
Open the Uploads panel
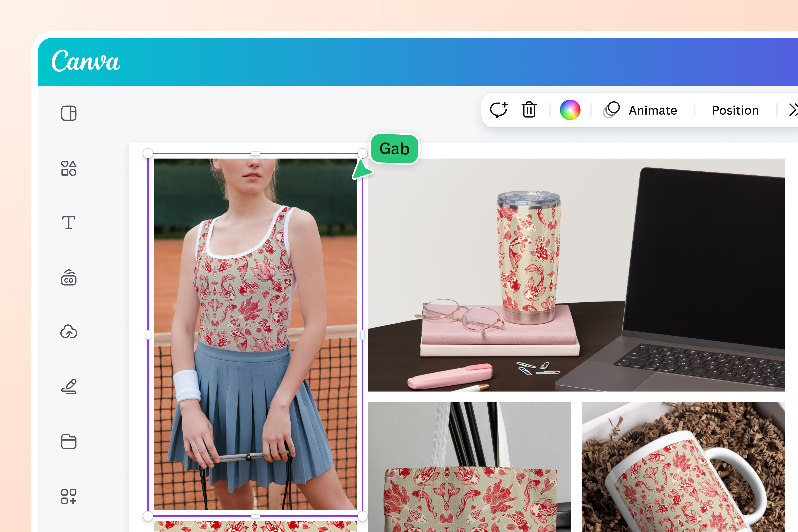(69, 332)
